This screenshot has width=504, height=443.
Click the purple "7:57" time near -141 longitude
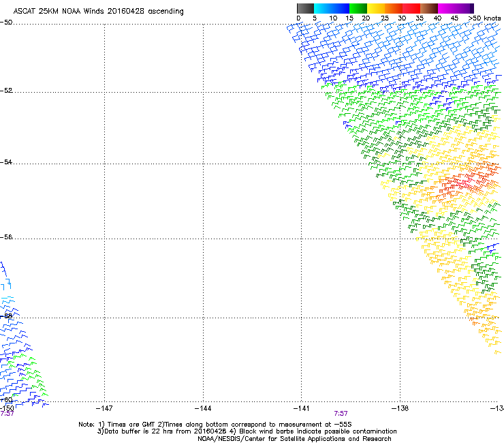[x=341, y=414]
